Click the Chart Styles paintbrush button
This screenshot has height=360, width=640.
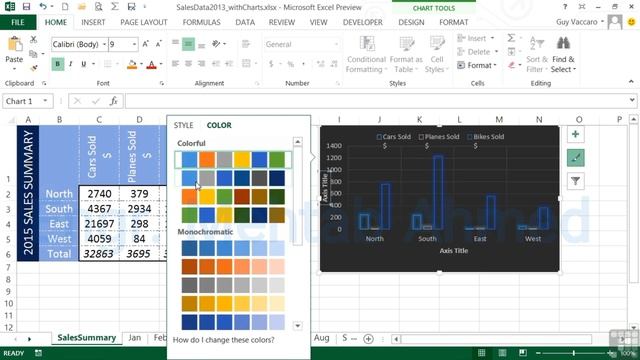pyautogui.click(x=576, y=158)
